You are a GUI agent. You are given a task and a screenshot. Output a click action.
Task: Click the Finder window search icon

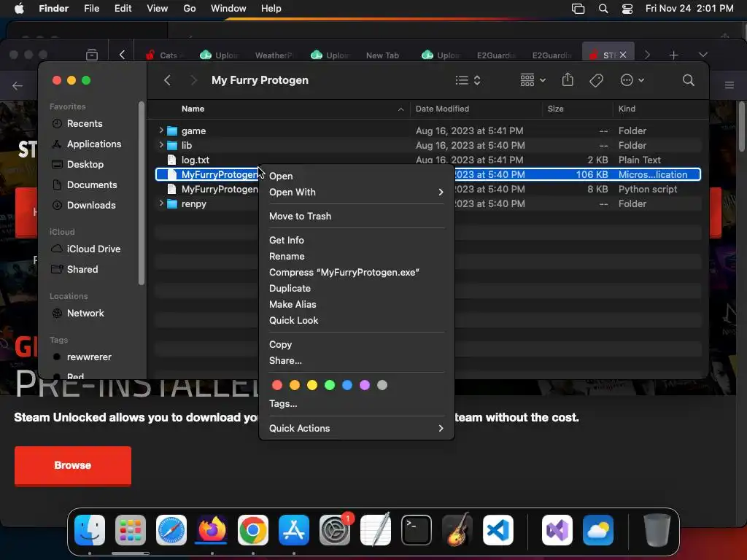[x=688, y=80]
